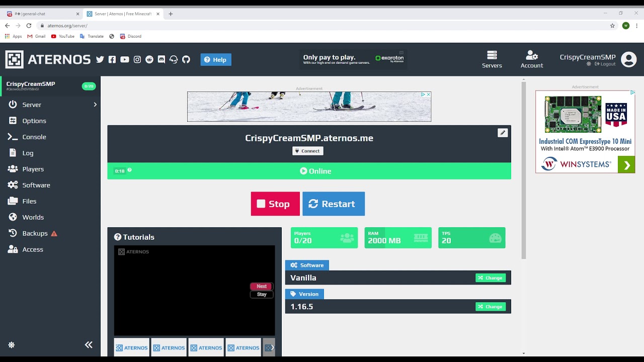644x362 pixels.
Task: Advance tutorial thumbnails with right arrow
Action: 273,347
